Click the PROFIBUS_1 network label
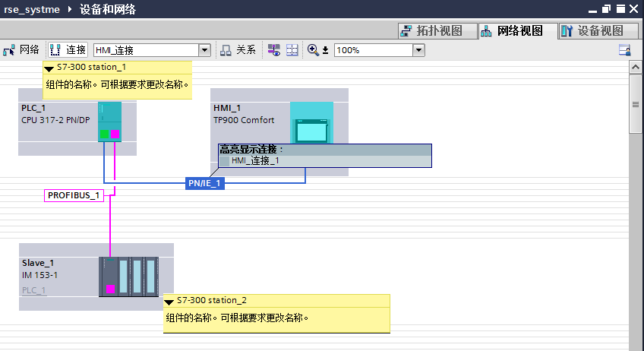644x351 pixels. coord(74,195)
